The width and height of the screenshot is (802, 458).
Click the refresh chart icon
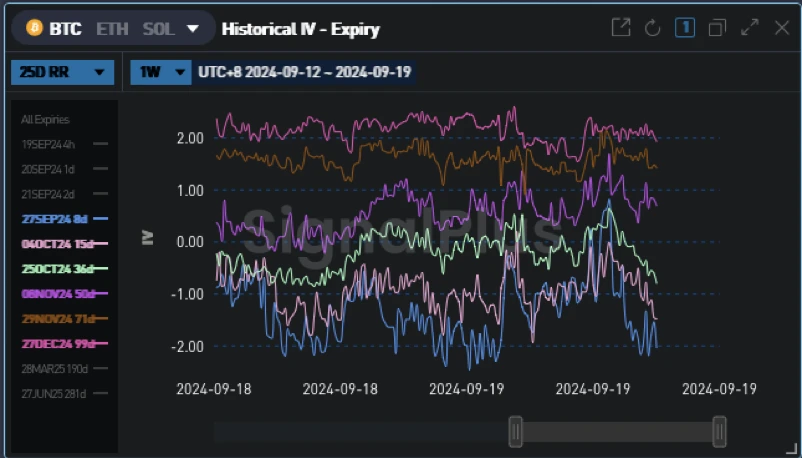tap(653, 28)
